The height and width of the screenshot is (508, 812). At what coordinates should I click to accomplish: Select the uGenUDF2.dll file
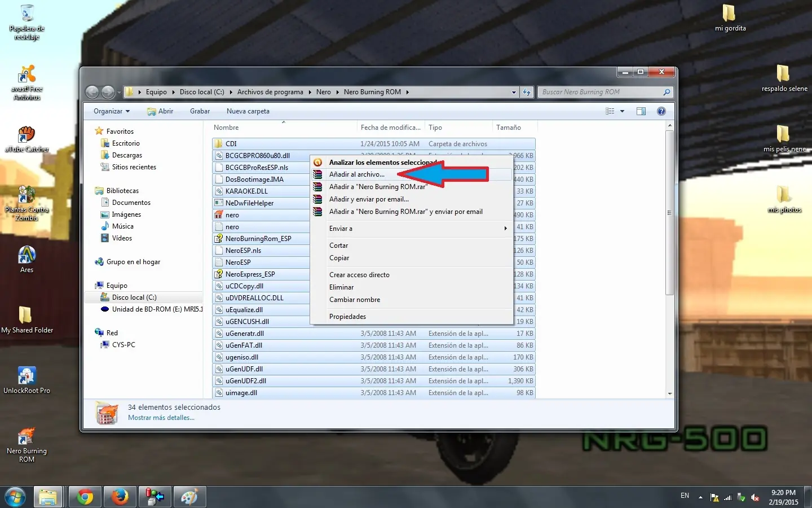pyautogui.click(x=373, y=381)
